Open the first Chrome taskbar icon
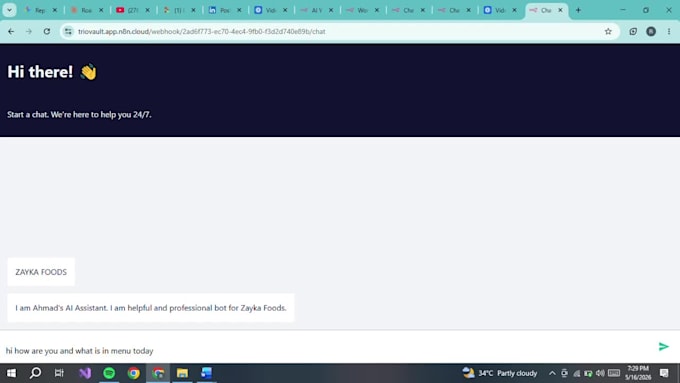This screenshot has width=680, height=383. (134, 373)
